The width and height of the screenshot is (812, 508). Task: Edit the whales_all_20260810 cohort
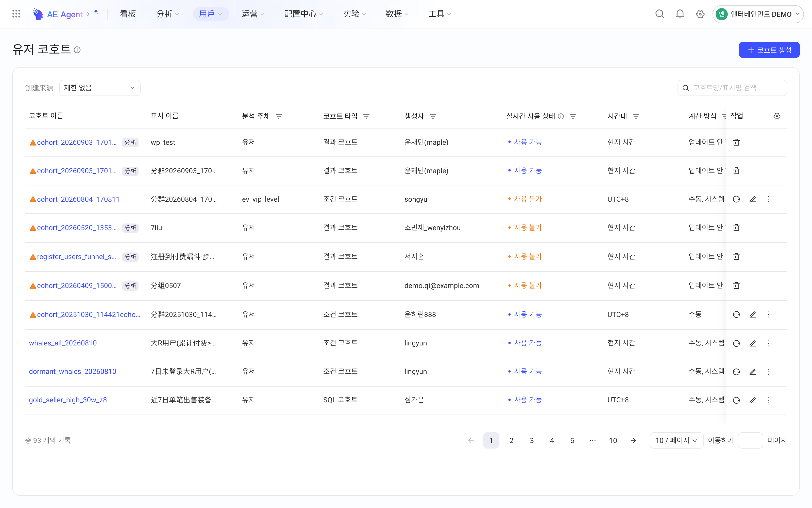coord(753,343)
